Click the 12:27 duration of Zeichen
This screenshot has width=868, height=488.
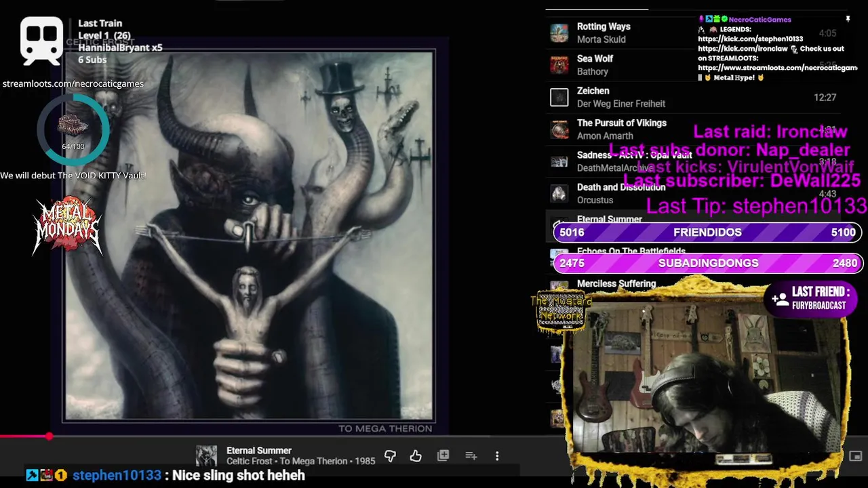click(x=825, y=98)
